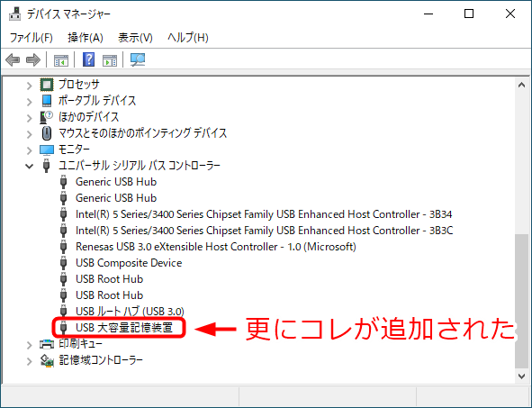
Task: Click the Forward arrow toolbar icon
Action: pyautogui.click(x=33, y=60)
